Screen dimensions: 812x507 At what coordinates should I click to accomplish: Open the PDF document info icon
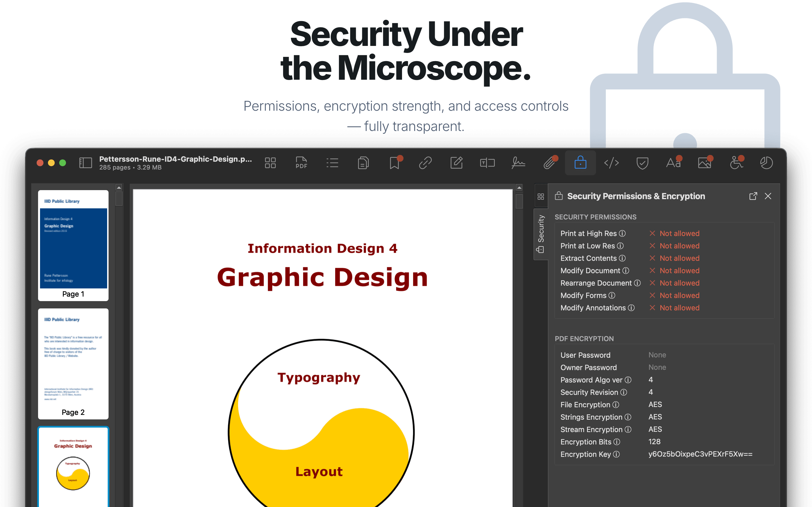tap(301, 163)
